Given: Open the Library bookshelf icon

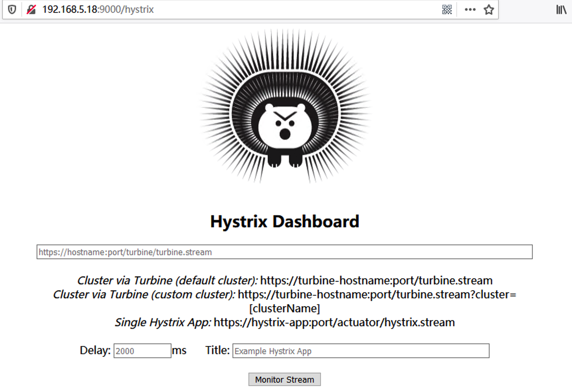Looking at the screenshot, I should (561, 10).
